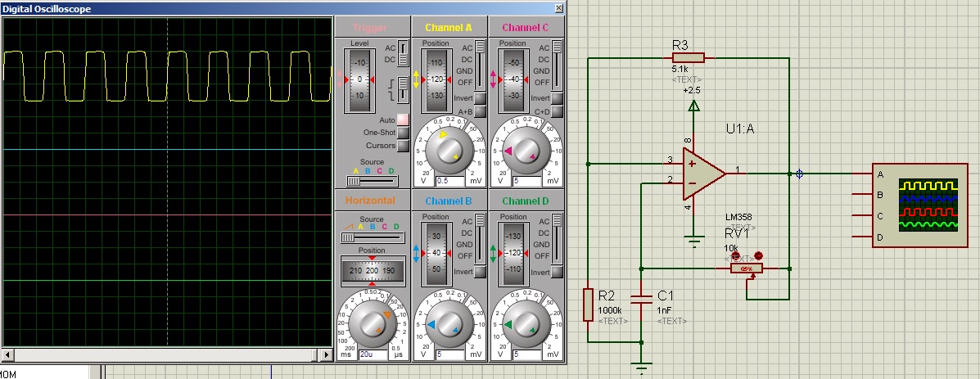Enable One-Shot trigger mode

(x=403, y=133)
